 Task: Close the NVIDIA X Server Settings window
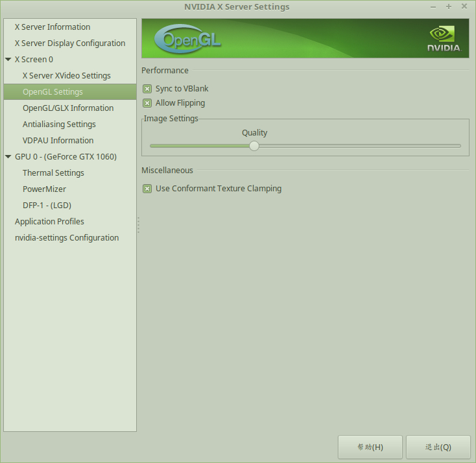(x=464, y=6)
